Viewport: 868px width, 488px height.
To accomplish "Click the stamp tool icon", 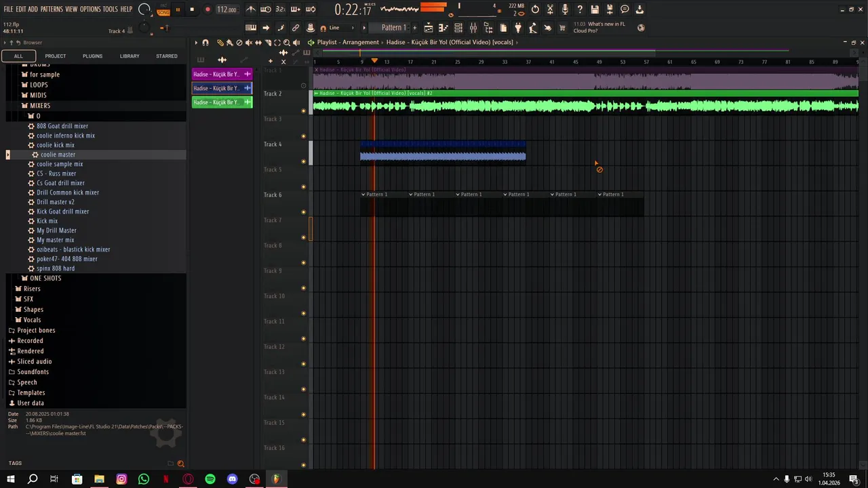I will pos(310,28).
